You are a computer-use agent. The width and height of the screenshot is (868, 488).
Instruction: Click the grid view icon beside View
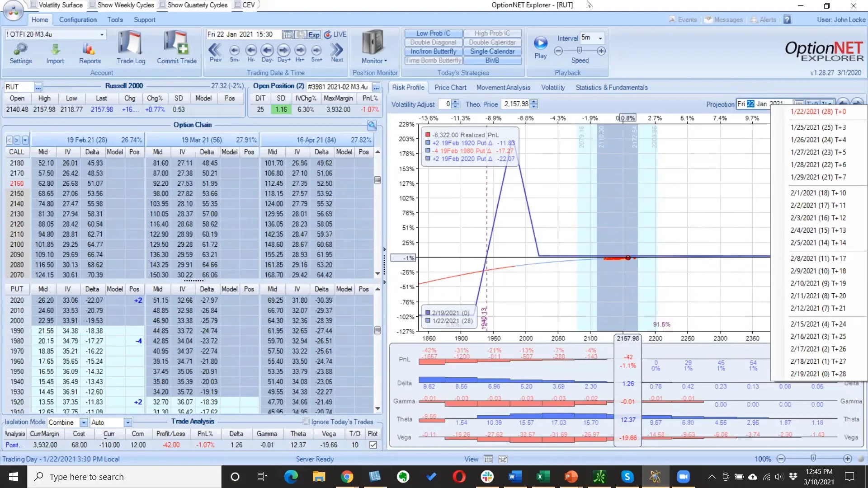(x=488, y=459)
